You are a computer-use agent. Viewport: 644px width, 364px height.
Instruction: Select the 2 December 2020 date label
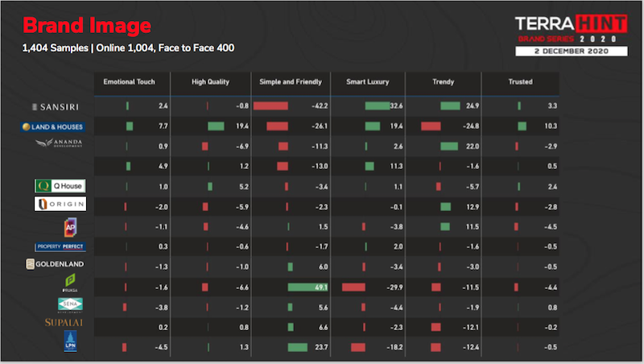pyautogui.click(x=572, y=51)
